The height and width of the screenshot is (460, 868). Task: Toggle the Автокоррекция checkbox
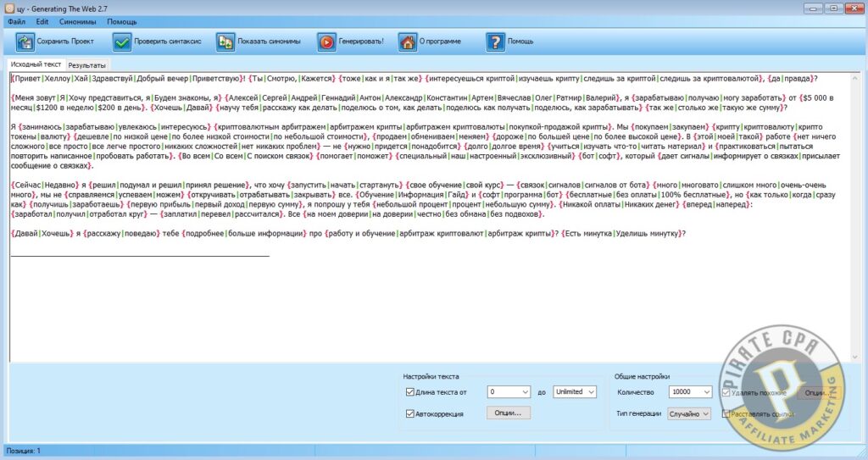tap(409, 413)
